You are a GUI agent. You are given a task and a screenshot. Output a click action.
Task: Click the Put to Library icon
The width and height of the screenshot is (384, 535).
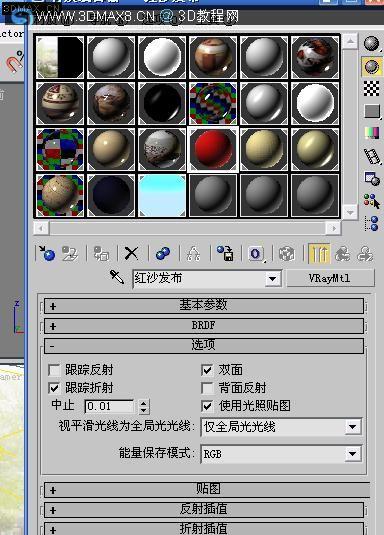click(x=225, y=254)
